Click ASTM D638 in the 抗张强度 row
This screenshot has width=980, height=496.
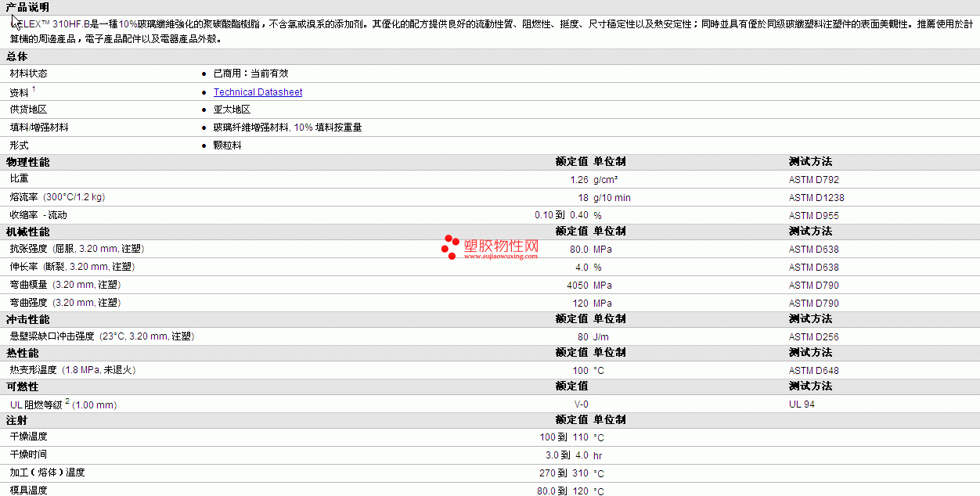click(x=814, y=250)
